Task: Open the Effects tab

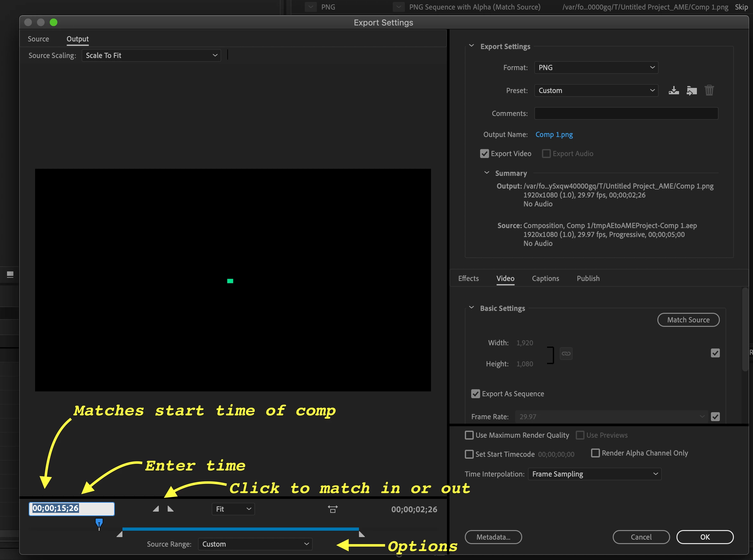Action: click(x=468, y=278)
